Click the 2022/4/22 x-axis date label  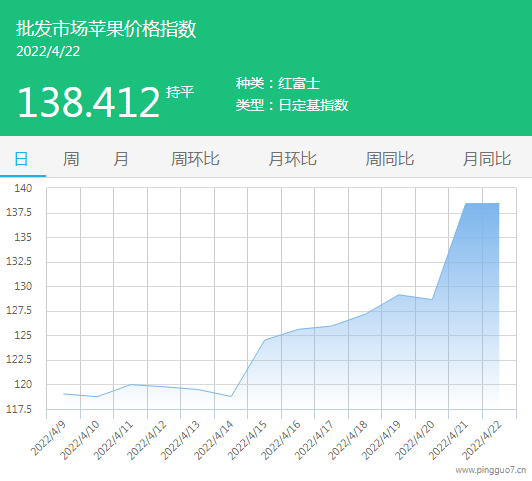[x=482, y=440]
